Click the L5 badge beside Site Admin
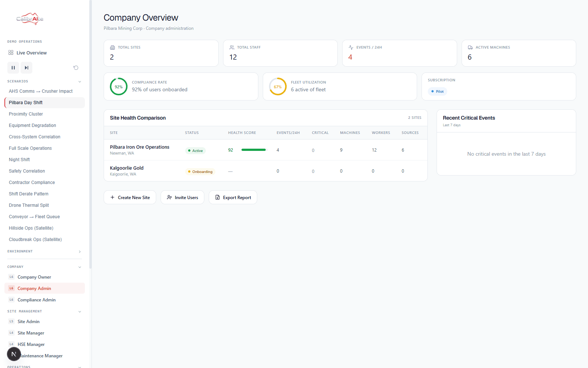 pos(11,321)
